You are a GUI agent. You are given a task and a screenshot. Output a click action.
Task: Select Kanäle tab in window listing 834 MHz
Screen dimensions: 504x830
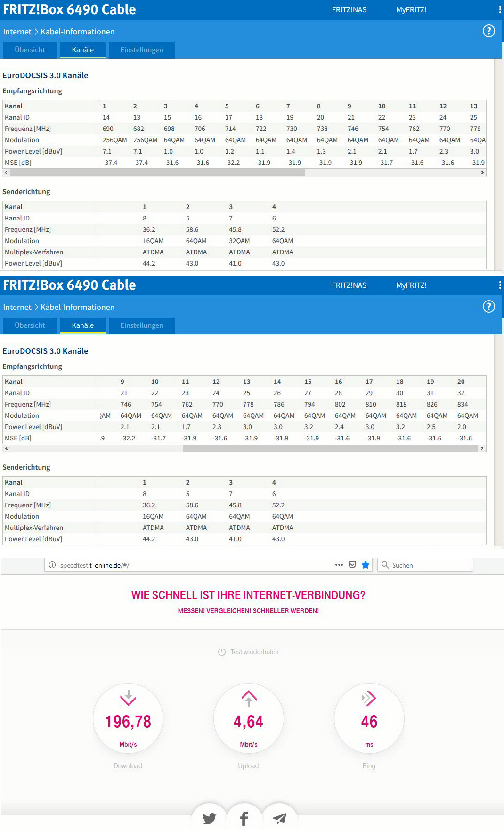[x=83, y=325]
